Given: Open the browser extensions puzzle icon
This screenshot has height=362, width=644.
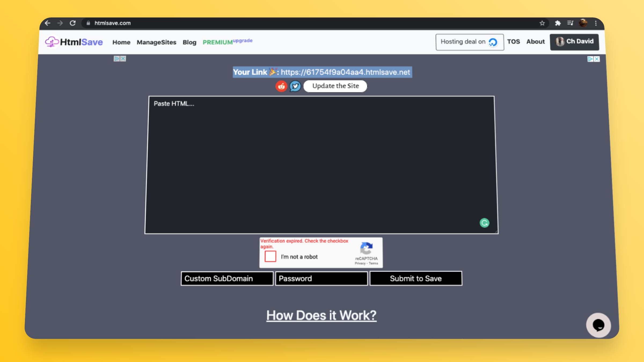Looking at the screenshot, I should coord(558,23).
